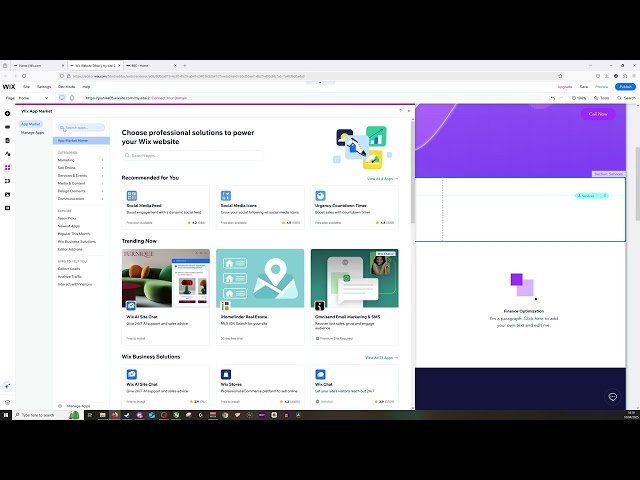Close the Wix App Market panel
640x480 pixels.
(409, 111)
